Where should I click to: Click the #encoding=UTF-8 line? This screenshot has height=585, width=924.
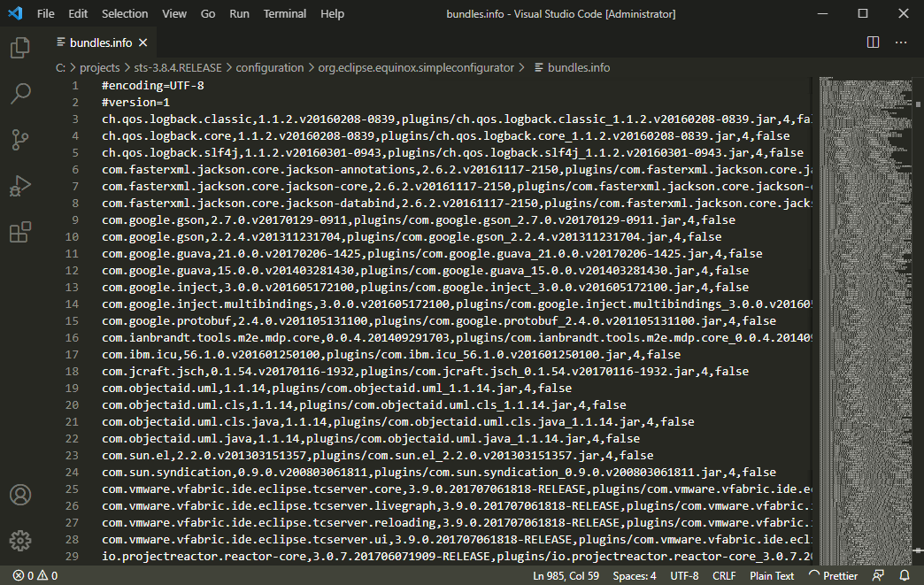coord(153,86)
